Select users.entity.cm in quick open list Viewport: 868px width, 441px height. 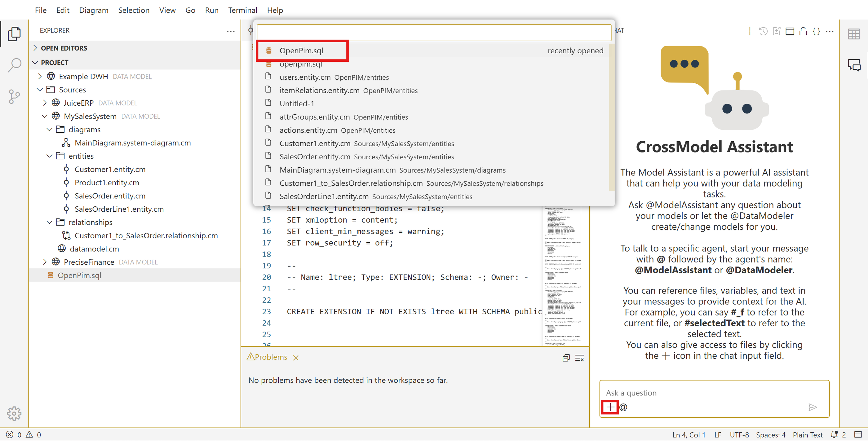305,77
